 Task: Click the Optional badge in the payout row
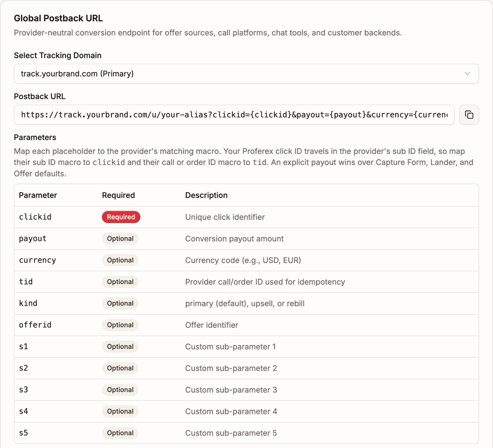click(120, 239)
